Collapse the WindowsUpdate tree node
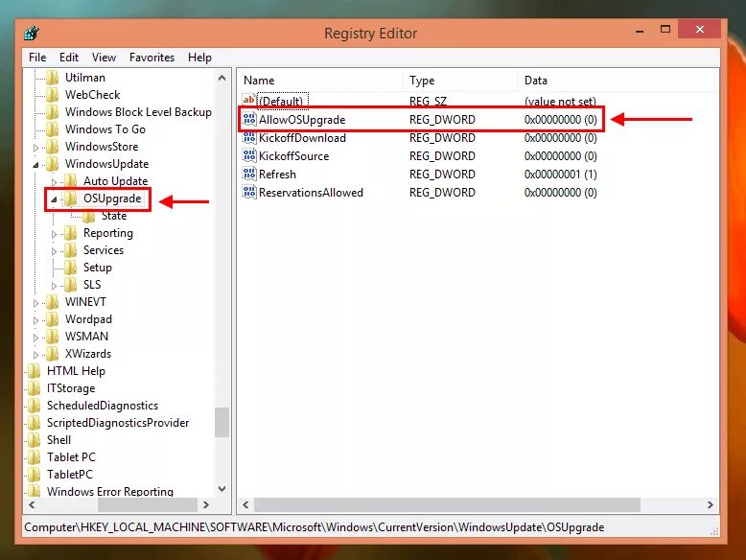The image size is (746, 560). click(35, 165)
